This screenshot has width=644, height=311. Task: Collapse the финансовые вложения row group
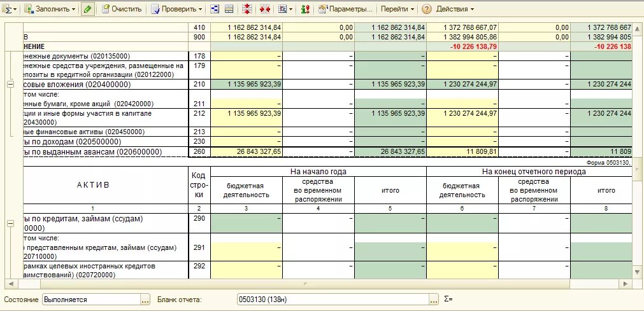tap(11, 84)
